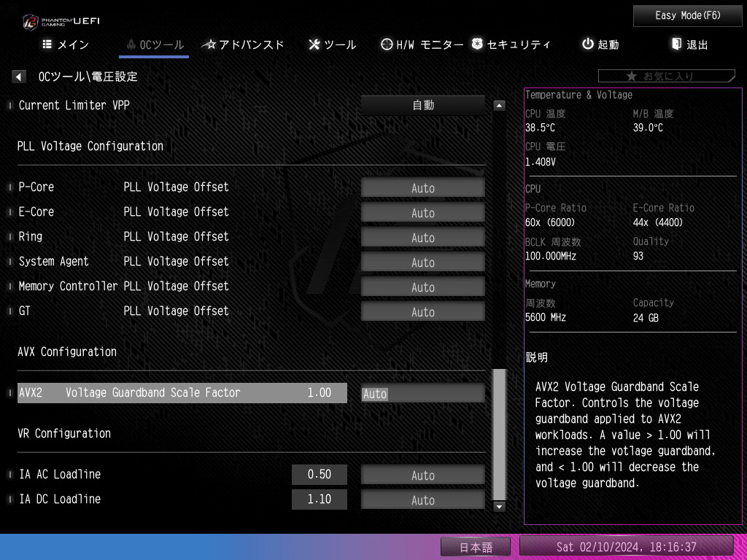Viewport: 747px width, 560px height.
Task: Open the メイン tab
Action: tap(66, 44)
